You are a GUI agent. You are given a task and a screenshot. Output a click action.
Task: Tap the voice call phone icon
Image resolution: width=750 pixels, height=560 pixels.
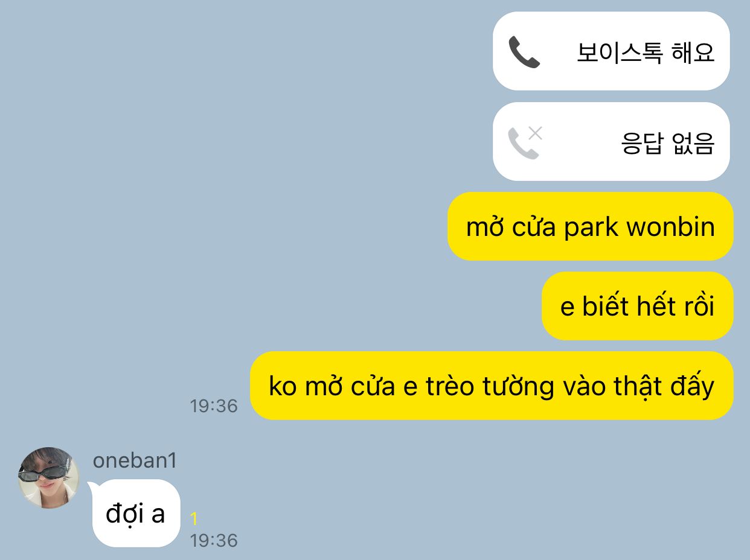tap(524, 52)
